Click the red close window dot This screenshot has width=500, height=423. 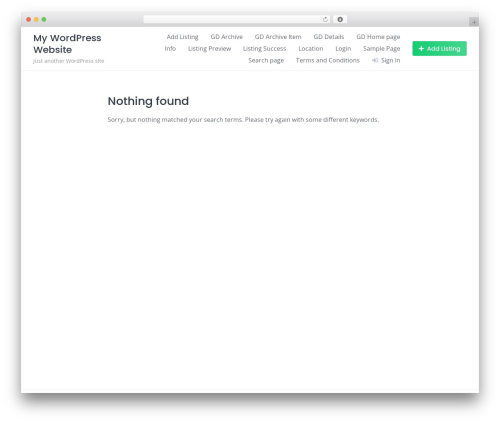29,19
